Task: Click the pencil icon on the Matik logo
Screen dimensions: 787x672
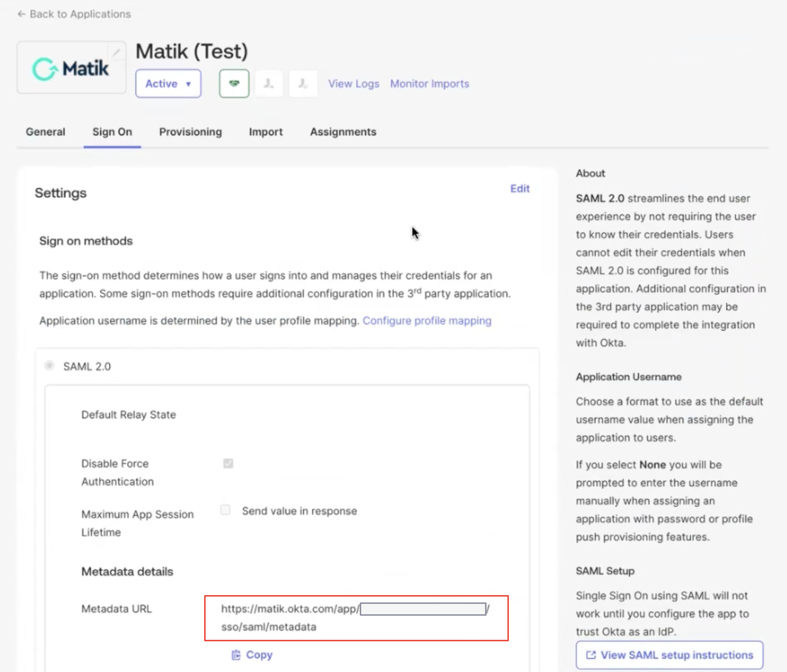Action: click(116, 52)
